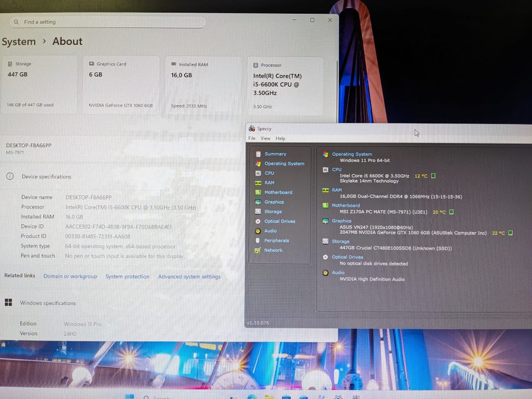Viewport: 532px width, 399px height.
Task: Click 'No optical disk drives detected' text
Action: pos(374,264)
